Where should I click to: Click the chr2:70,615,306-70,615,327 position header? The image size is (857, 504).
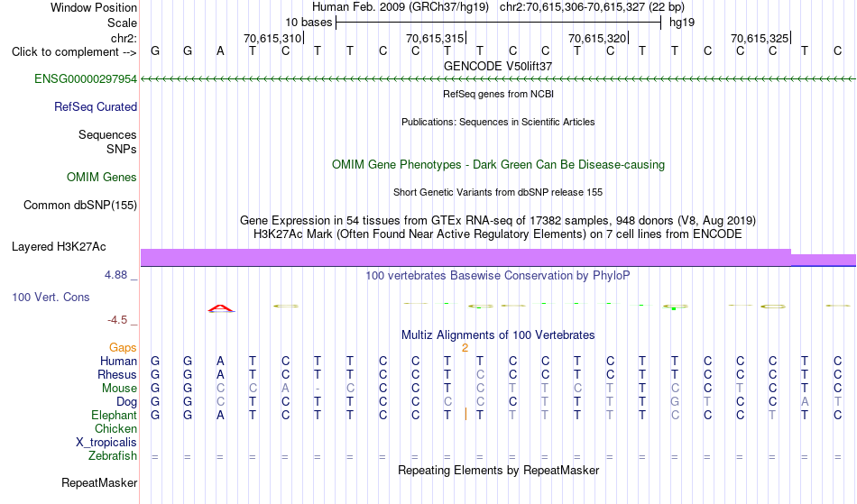(592, 7)
